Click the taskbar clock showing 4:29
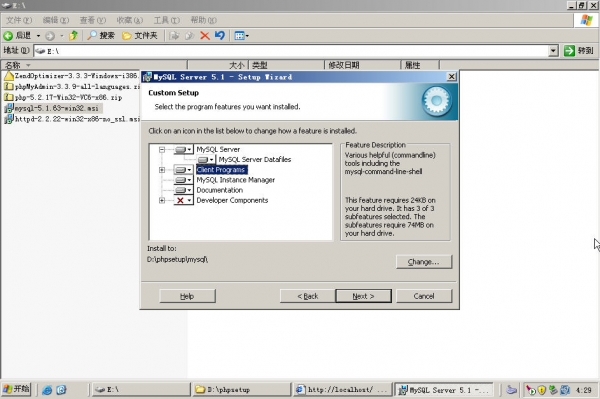Screen dimensions: 600x399 [584, 390]
